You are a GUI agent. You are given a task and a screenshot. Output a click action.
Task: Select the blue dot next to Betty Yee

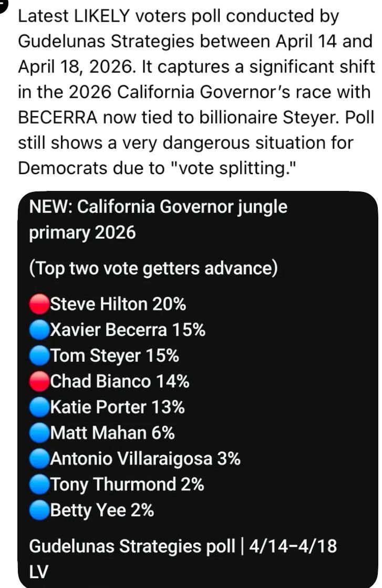coord(39,510)
